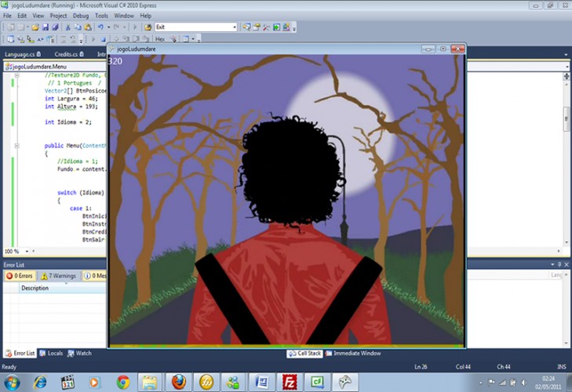Collapse the top outlining node in the editor

click(x=16, y=75)
